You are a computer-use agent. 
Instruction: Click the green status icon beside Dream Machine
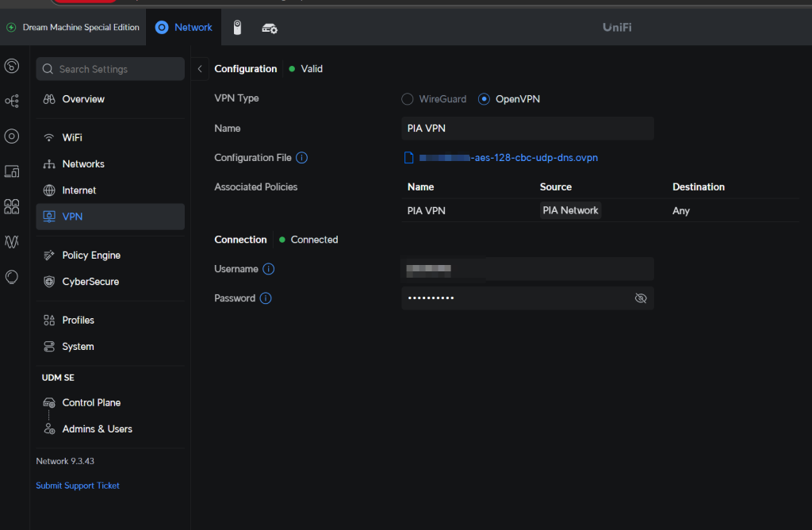point(11,28)
